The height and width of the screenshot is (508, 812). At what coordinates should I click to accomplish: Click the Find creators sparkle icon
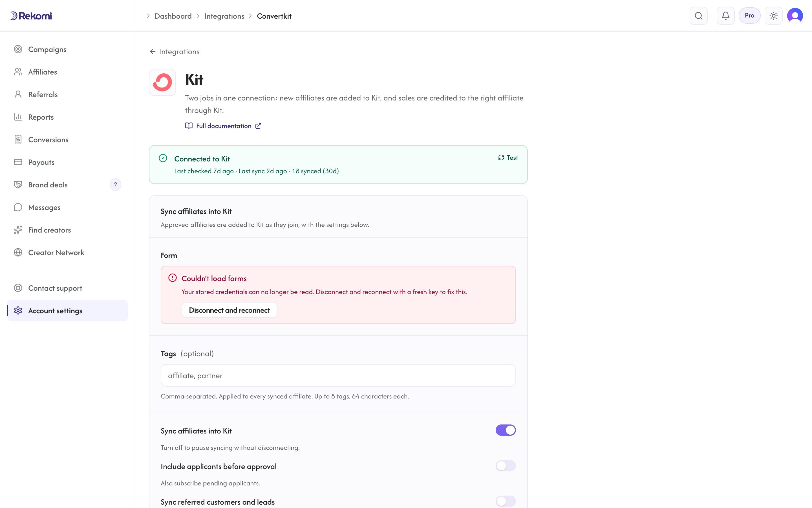(18, 230)
